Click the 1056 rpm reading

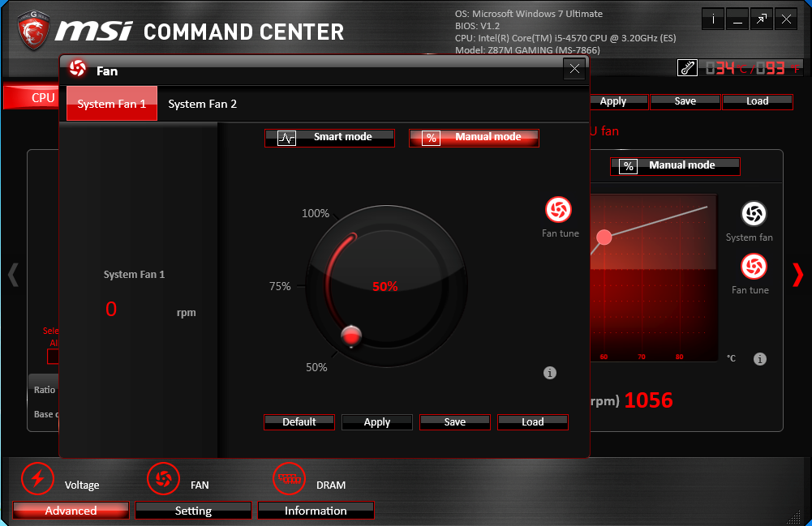648,400
